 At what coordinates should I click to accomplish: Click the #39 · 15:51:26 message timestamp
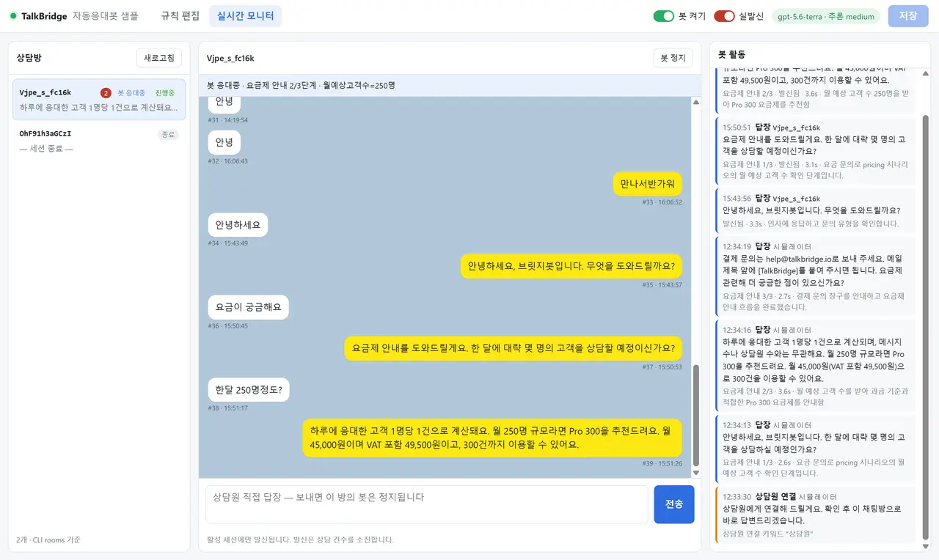pos(662,463)
